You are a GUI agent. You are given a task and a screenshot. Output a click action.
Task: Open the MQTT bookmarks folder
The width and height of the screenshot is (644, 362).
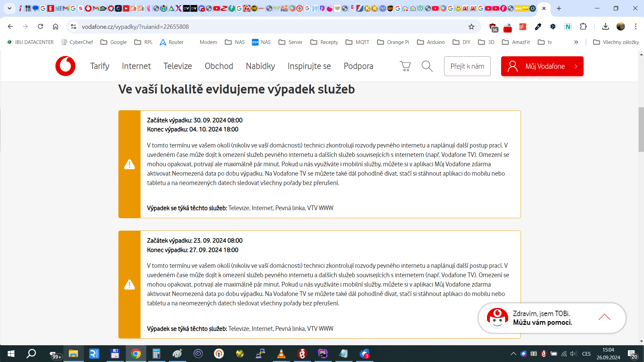tap(358, 42)
